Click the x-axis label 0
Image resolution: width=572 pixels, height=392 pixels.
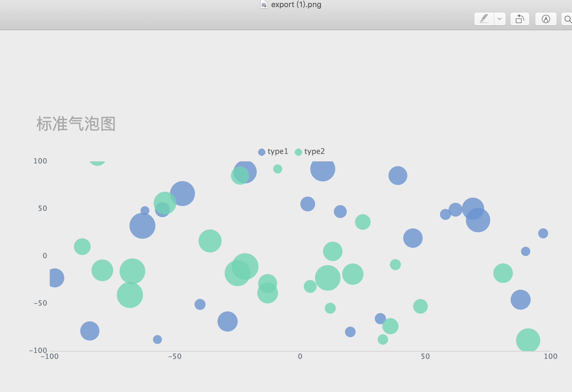[300, 356]
